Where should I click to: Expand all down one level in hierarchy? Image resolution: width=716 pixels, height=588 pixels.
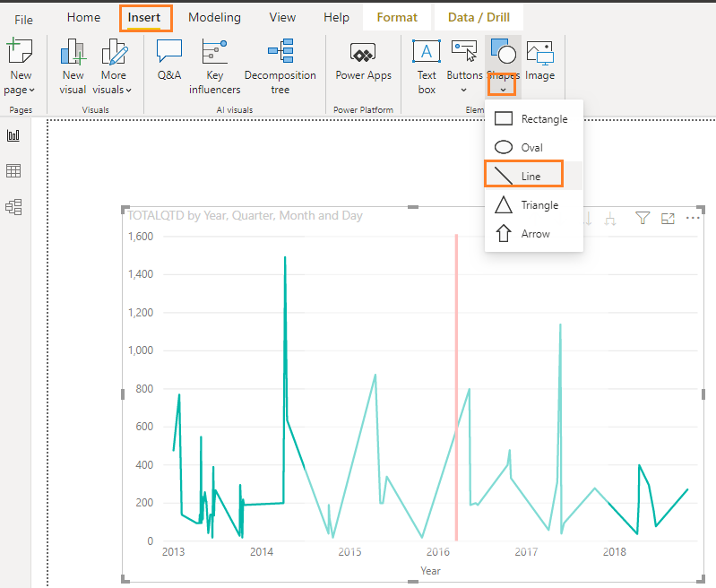pyautogui.click(x=609, y=219)
